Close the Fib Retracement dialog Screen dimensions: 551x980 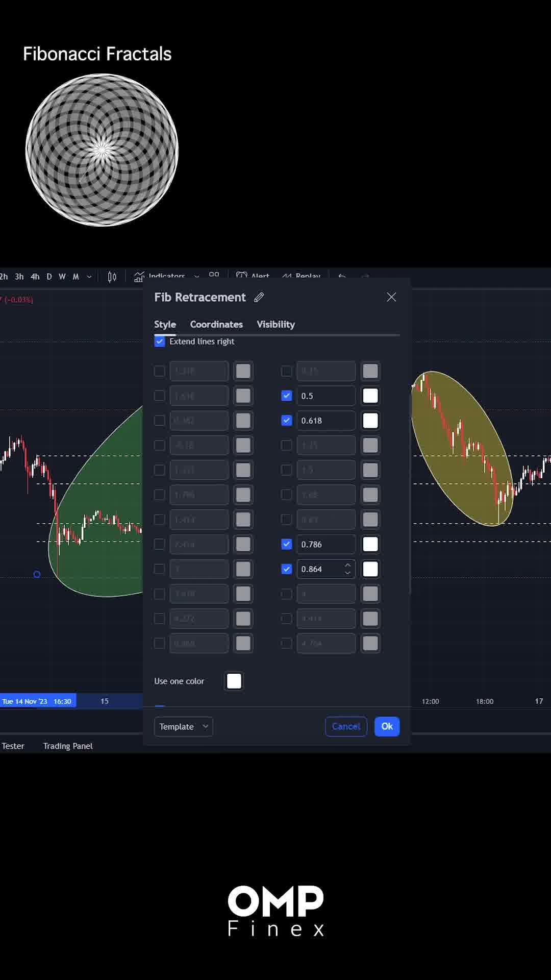pos(391,297)
